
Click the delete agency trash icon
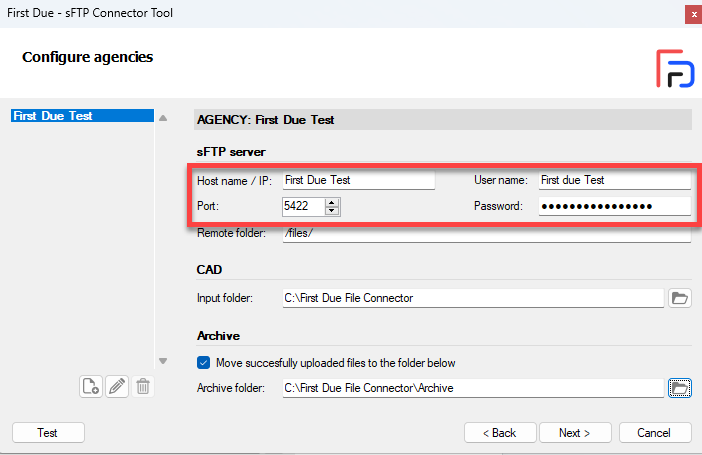coord(143,386)
